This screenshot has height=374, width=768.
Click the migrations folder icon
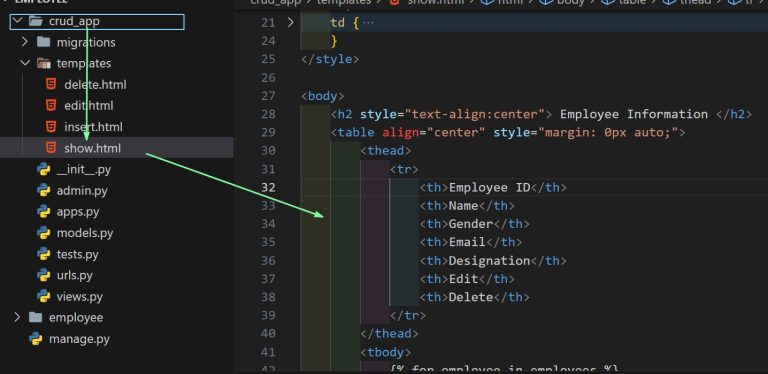coord(43,42)
